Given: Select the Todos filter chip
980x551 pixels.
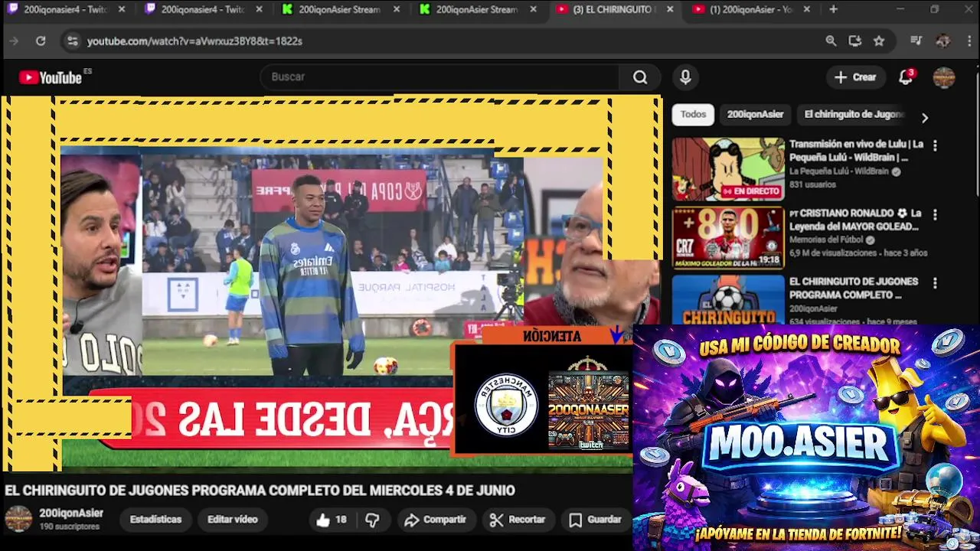Looking at the screenshot, I should [x=693, y=115].
